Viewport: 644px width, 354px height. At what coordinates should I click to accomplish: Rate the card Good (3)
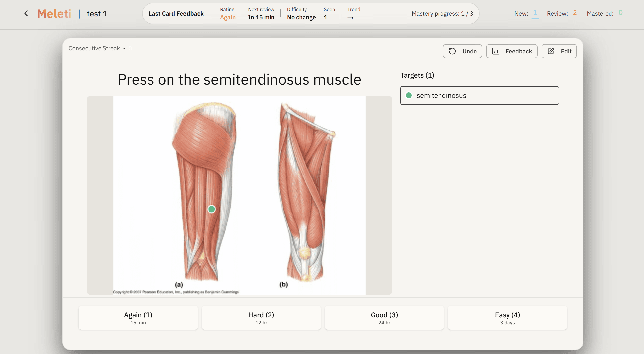384,318
